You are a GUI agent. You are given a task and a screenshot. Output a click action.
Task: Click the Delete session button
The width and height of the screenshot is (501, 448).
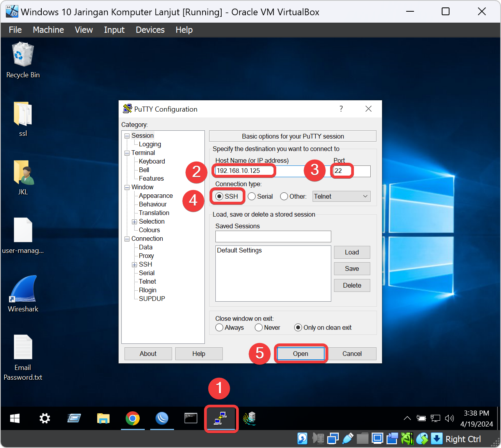click(352, 285)
